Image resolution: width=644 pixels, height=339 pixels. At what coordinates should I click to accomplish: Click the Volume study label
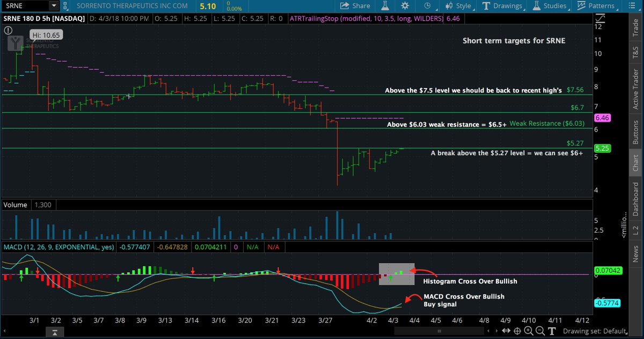(14, 205)
